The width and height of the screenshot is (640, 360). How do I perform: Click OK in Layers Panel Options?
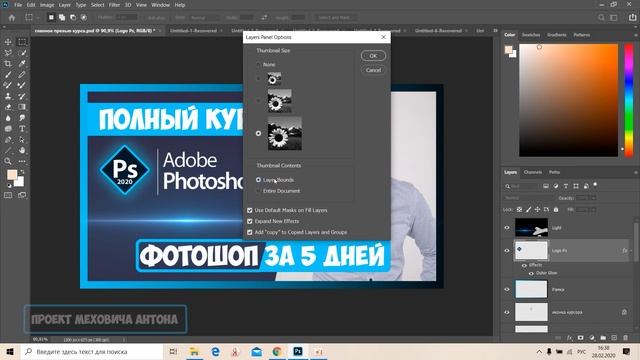coord(373,56)
